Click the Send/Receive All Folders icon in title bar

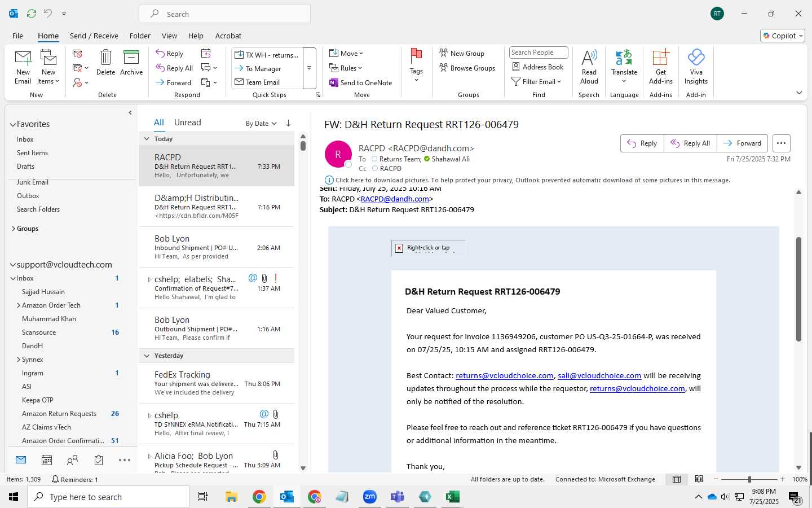tap(32, 13)
